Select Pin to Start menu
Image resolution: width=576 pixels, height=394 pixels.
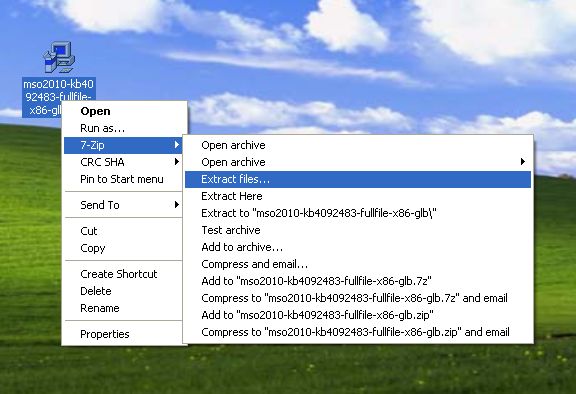123,179
